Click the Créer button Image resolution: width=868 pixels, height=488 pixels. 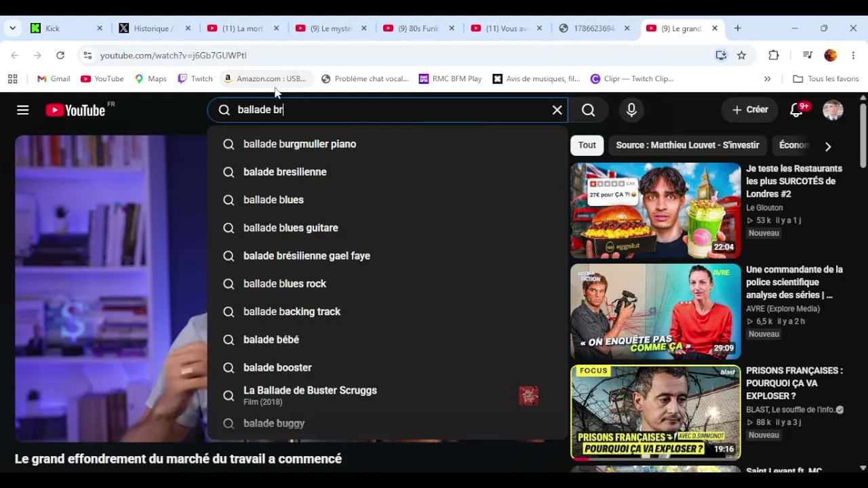click(x=749, y=110)
